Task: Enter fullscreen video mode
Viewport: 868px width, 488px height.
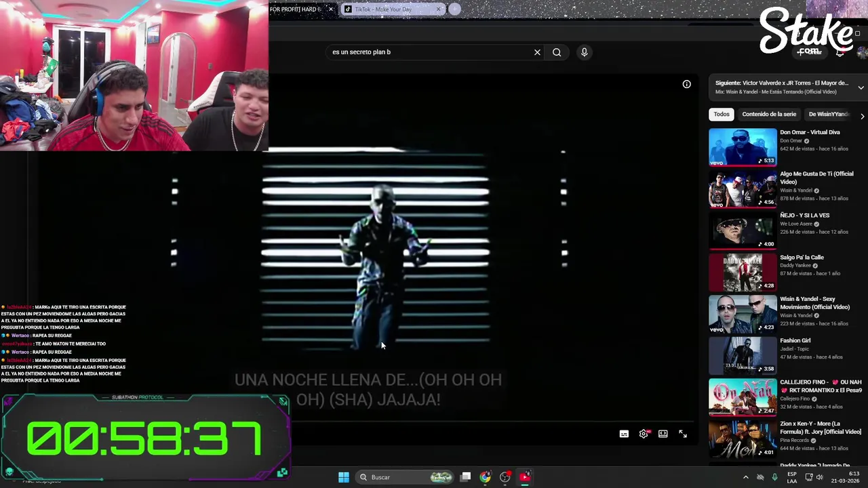Action: 683,434
